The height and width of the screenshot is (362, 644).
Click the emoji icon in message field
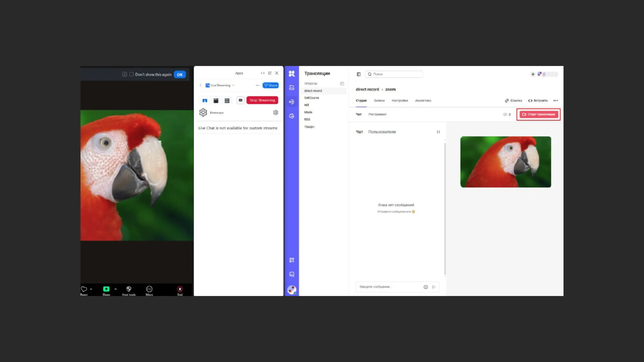click(x=425, y=287)
